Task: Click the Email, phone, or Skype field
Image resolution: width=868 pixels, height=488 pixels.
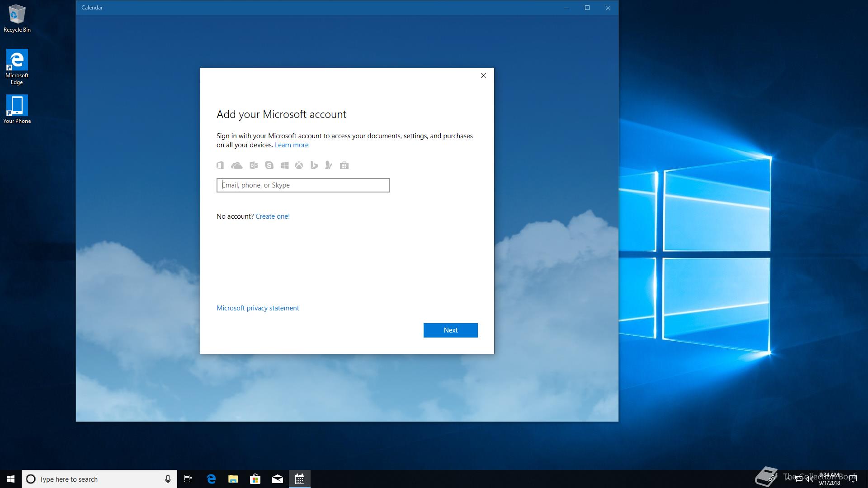Action: (303, 185)
